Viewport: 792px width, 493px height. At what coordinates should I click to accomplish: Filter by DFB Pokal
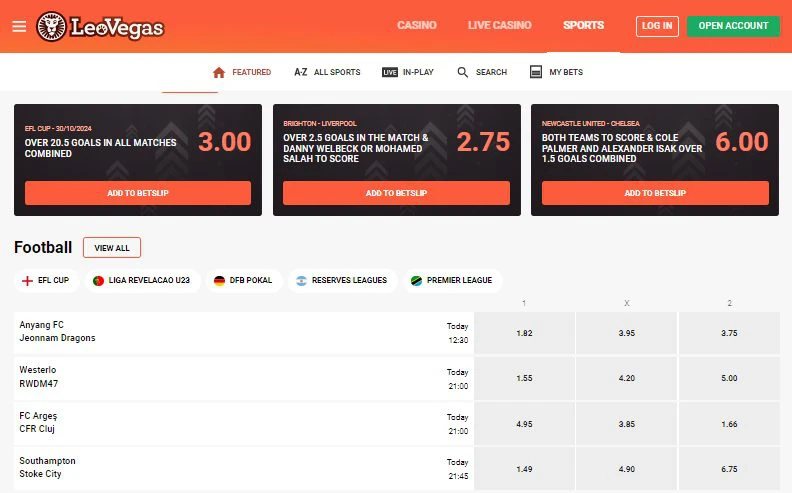point(244,280)
